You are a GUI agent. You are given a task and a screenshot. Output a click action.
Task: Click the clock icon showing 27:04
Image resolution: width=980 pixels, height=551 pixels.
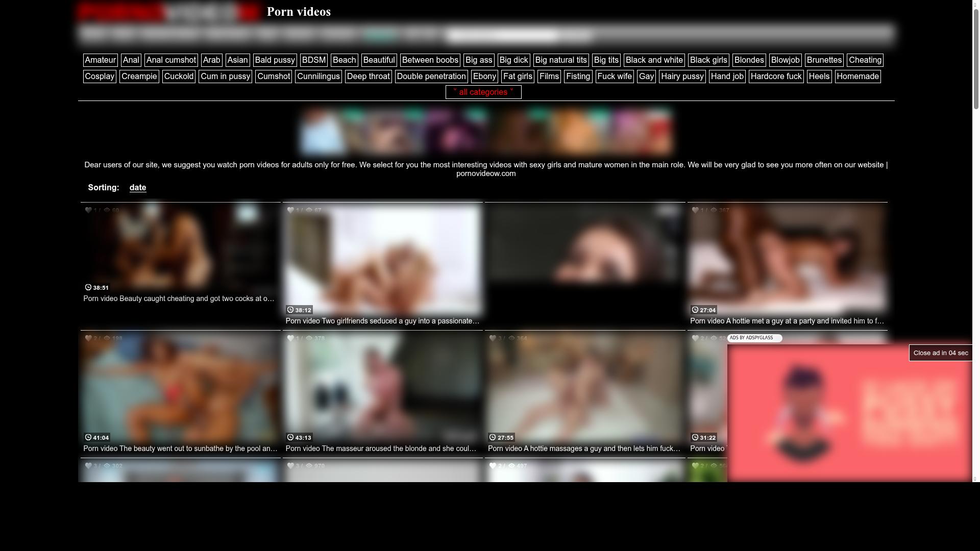[695, 310]
